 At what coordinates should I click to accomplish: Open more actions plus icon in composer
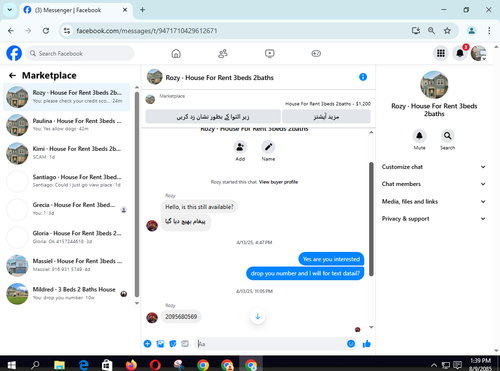click(147, 344)
